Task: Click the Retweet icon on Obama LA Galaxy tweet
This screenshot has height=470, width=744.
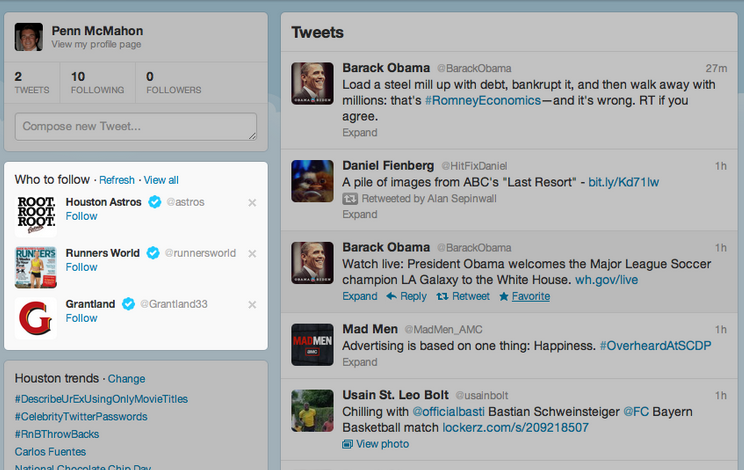Action: click(442, 296)
